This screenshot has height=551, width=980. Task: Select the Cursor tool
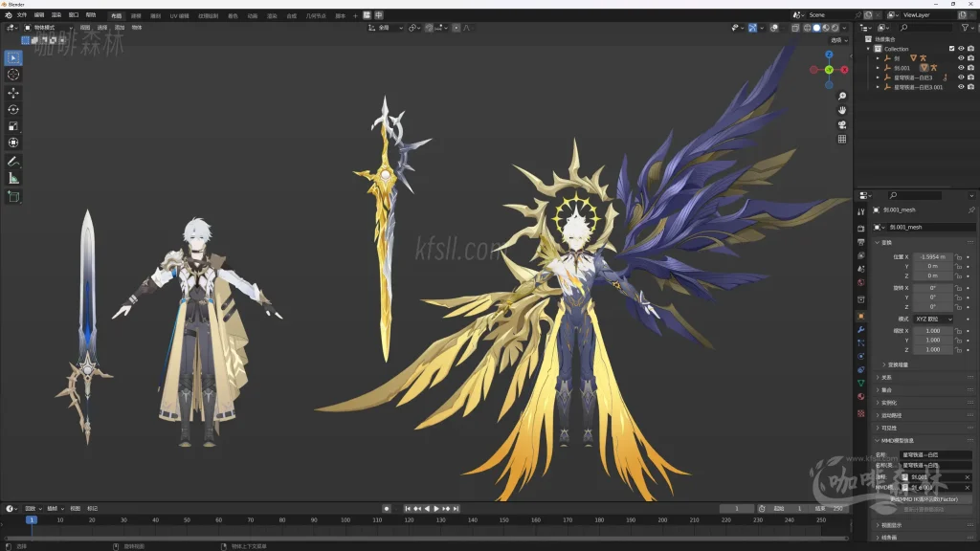pos(13,75)
